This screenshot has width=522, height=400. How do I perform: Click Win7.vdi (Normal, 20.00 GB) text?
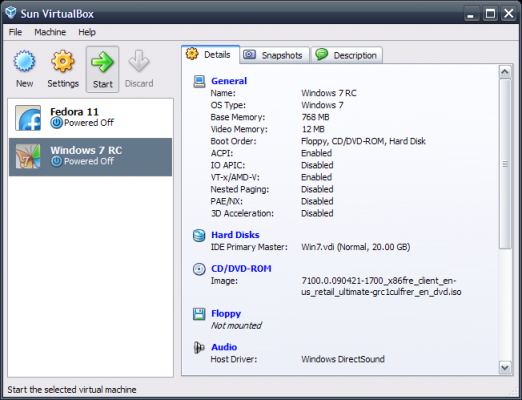pyautogui.click(x=356, y=247)
